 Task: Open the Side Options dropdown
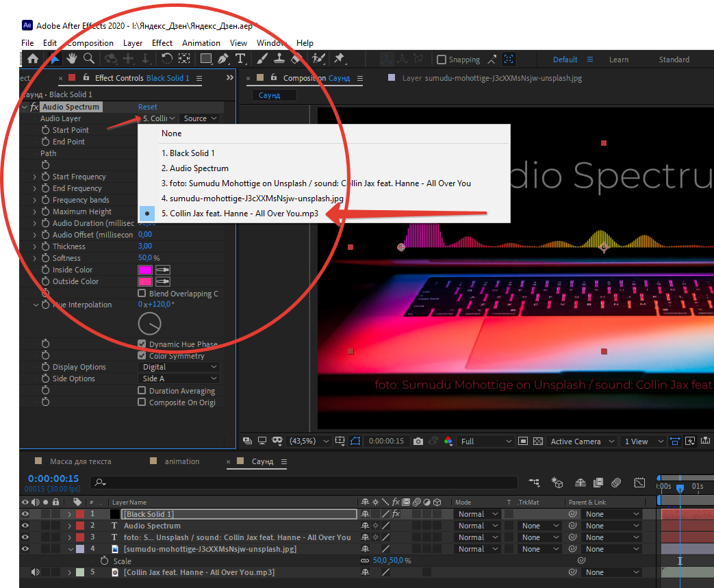pos(179,379)
